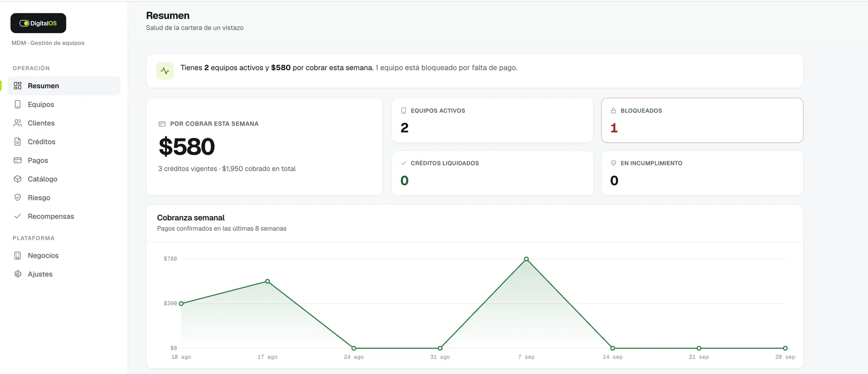Image resolution: width=868 pixels, height=374 pixels.
Task: Click the lock icon beside Bloqueados
Action: 613,111
